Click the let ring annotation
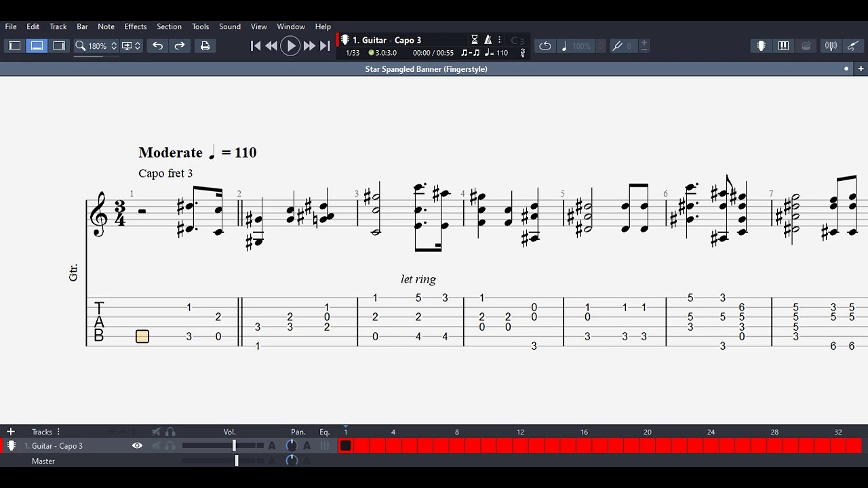The width and height of the screenshot is (868, 488). [418, 279]
